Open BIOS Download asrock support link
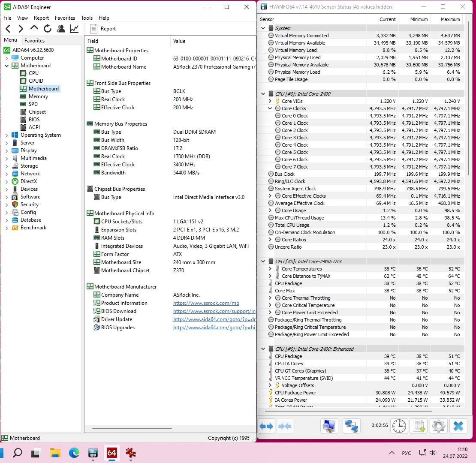 (214, 311)
